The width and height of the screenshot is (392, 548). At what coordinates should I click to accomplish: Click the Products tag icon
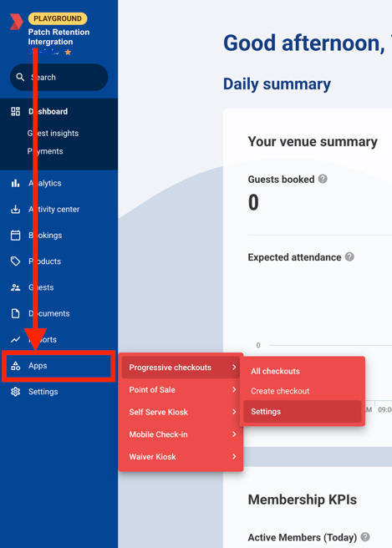tap(15, 261)
